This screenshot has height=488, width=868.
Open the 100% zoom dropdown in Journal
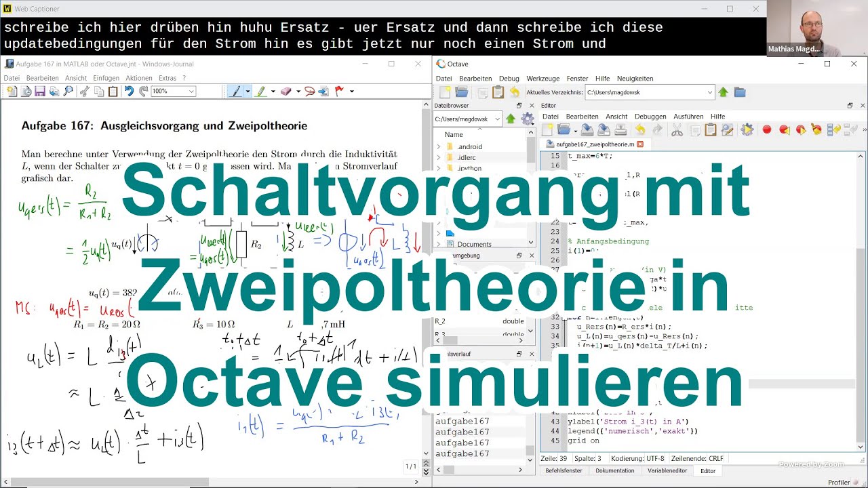(x=191, y=91)
